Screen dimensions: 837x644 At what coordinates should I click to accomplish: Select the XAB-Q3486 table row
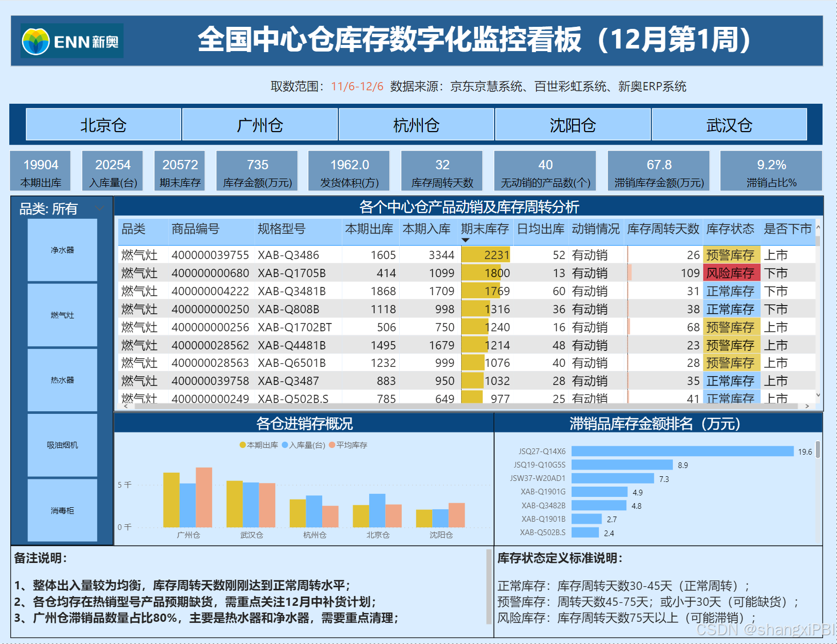point(467,255)
